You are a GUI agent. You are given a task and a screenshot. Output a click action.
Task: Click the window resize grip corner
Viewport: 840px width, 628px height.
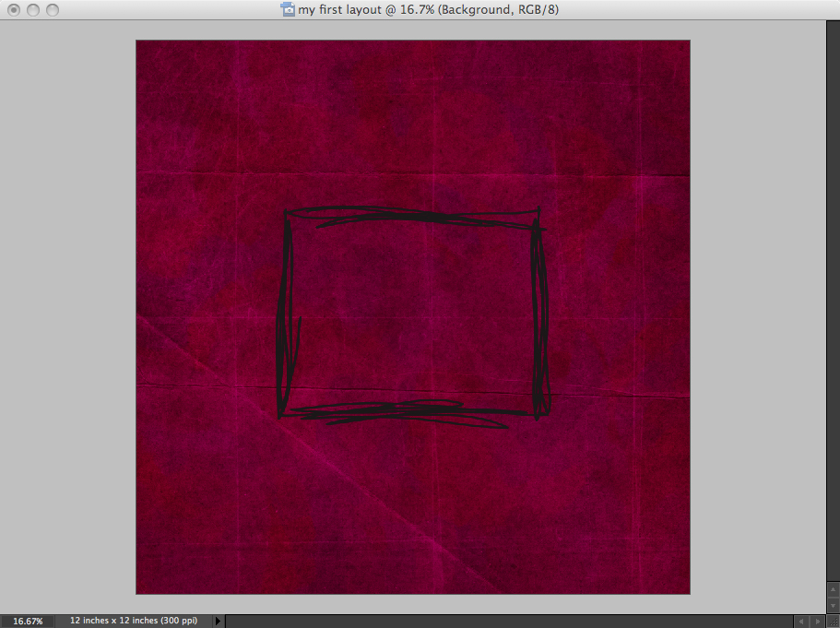coord(833,622)
